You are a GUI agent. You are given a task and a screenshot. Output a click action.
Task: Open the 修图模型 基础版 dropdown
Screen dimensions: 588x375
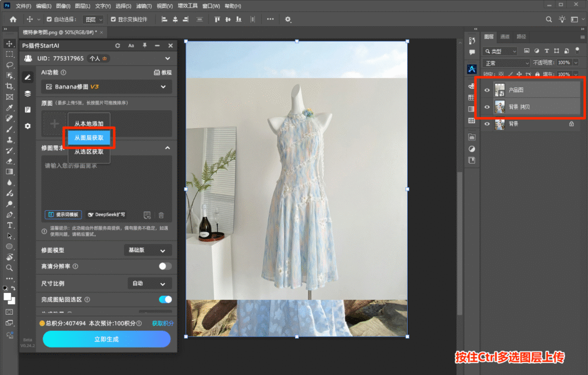pyautogui.click(x=148, y=250)
